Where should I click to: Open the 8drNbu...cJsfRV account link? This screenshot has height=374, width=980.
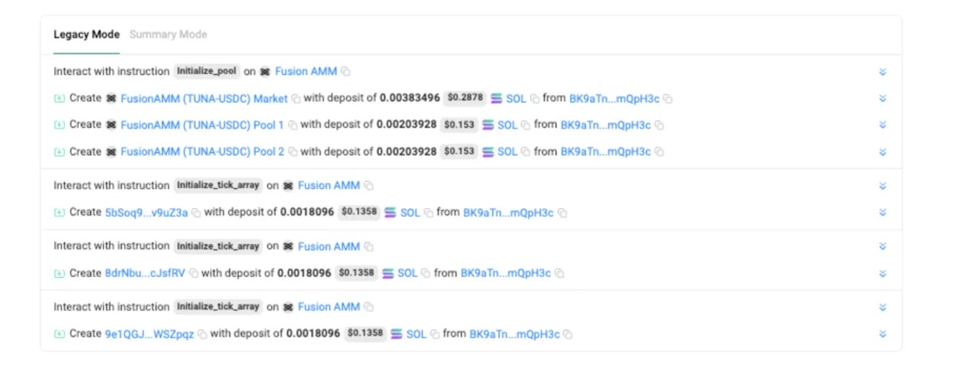coord(145,273)
